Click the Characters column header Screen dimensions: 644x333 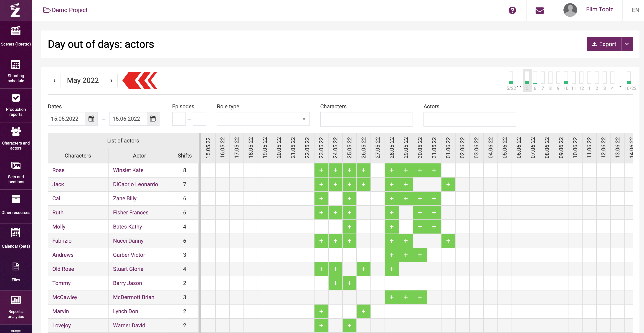tap(78, 155)
